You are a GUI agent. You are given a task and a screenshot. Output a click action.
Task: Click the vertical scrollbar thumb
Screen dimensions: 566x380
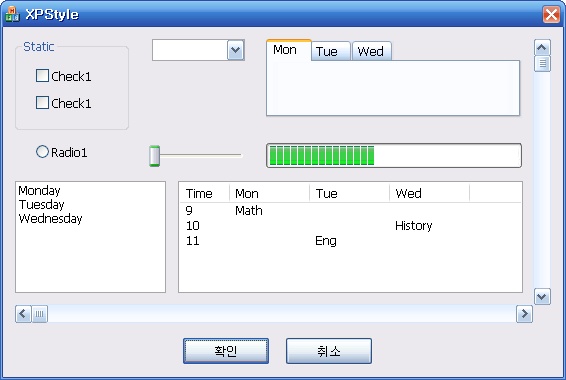542,64
